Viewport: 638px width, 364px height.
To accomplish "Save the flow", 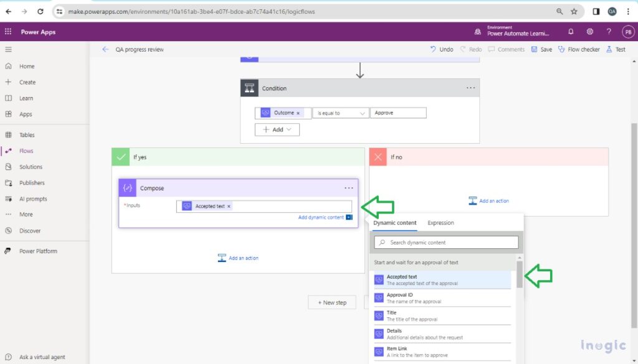I will (541, 49).
